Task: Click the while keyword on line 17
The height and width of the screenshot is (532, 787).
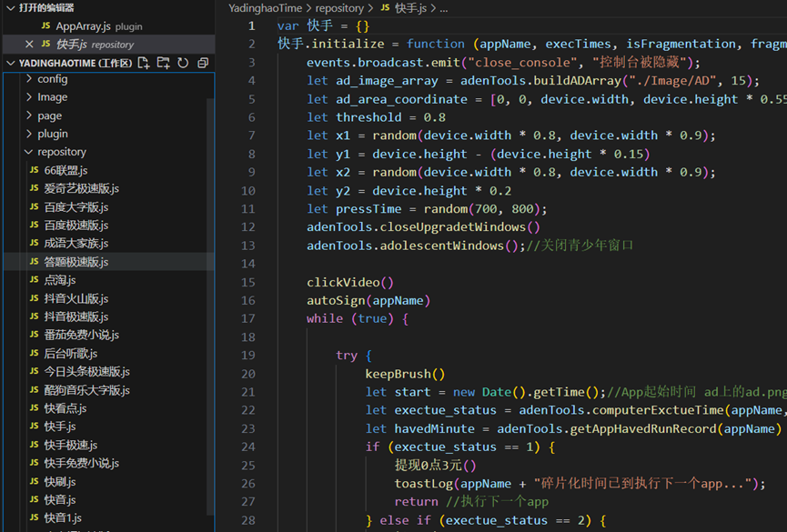Action: pyautogui.click(x=325, y=318)
